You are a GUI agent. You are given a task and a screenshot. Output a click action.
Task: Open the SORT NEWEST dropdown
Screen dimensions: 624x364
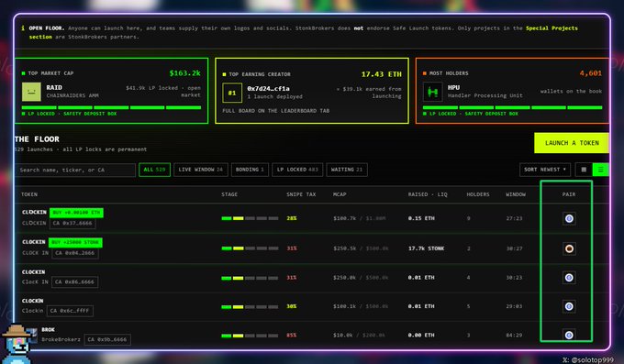tap(545, 170)
